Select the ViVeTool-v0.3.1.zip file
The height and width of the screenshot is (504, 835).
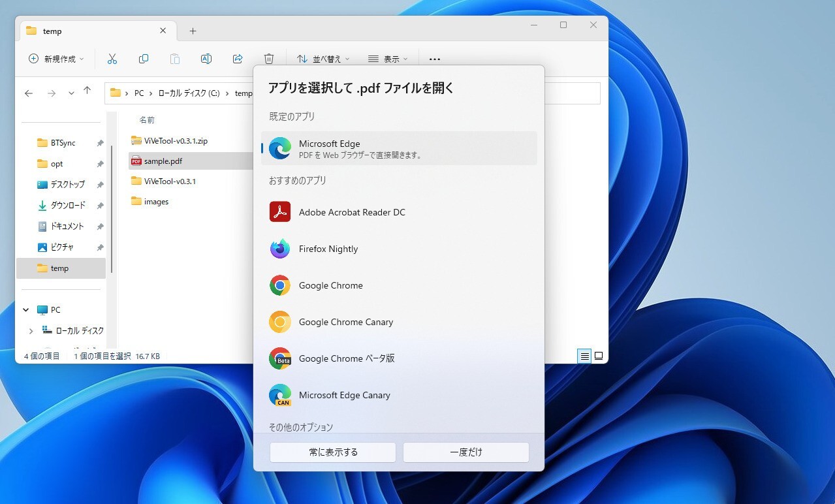[x=176, y=140]
